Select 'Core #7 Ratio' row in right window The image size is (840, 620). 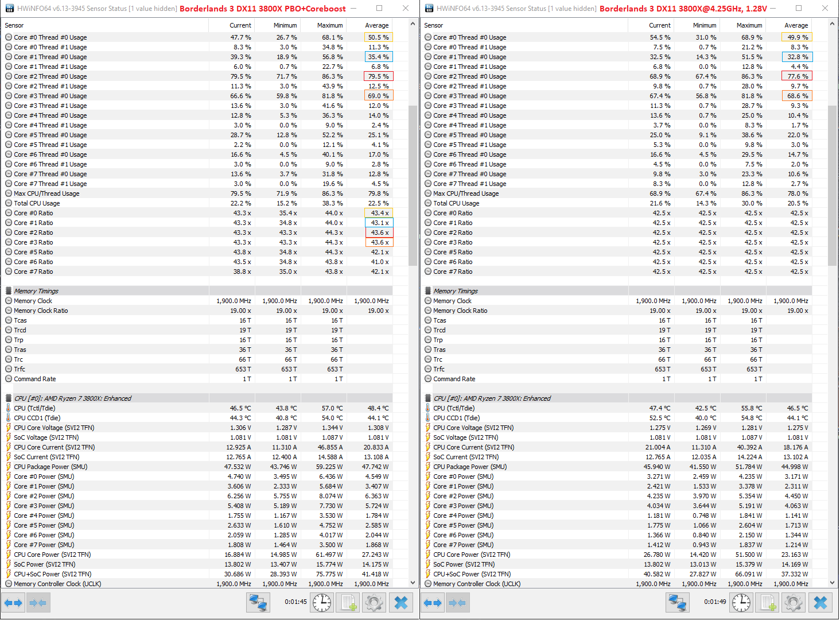[617, 272]
